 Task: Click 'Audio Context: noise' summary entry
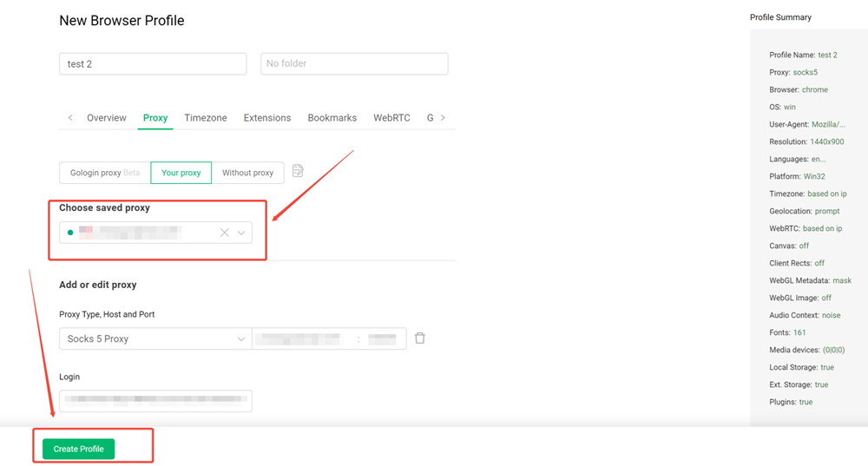(x=805, y=315)
